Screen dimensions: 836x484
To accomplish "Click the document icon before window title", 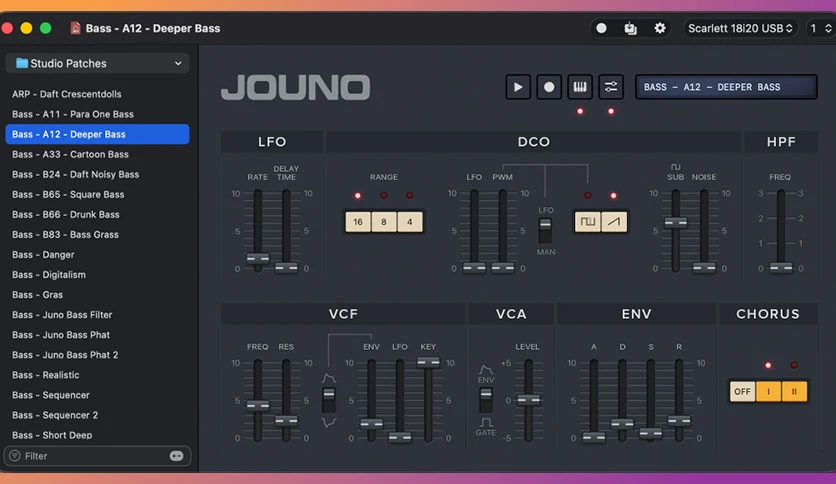I will coord(75,28).
